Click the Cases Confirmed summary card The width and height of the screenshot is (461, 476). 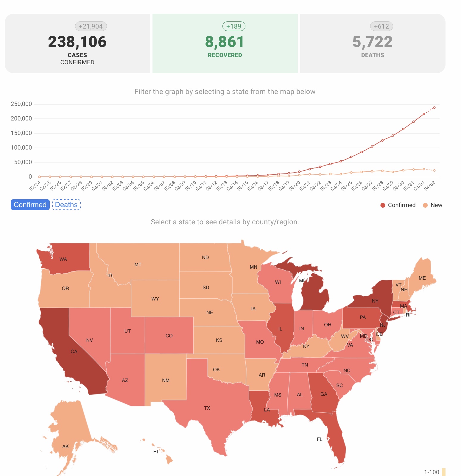(x=77, y=43)
